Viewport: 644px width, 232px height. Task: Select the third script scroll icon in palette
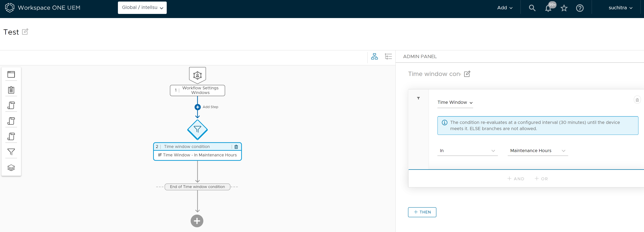[x=11, y=136]
